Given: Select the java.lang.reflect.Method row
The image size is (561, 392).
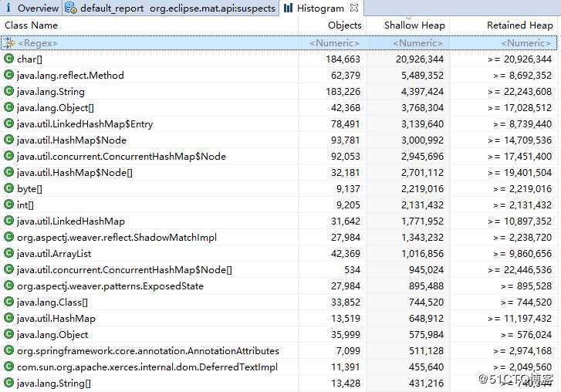Looking at the screenshot, I should [279, 75].
